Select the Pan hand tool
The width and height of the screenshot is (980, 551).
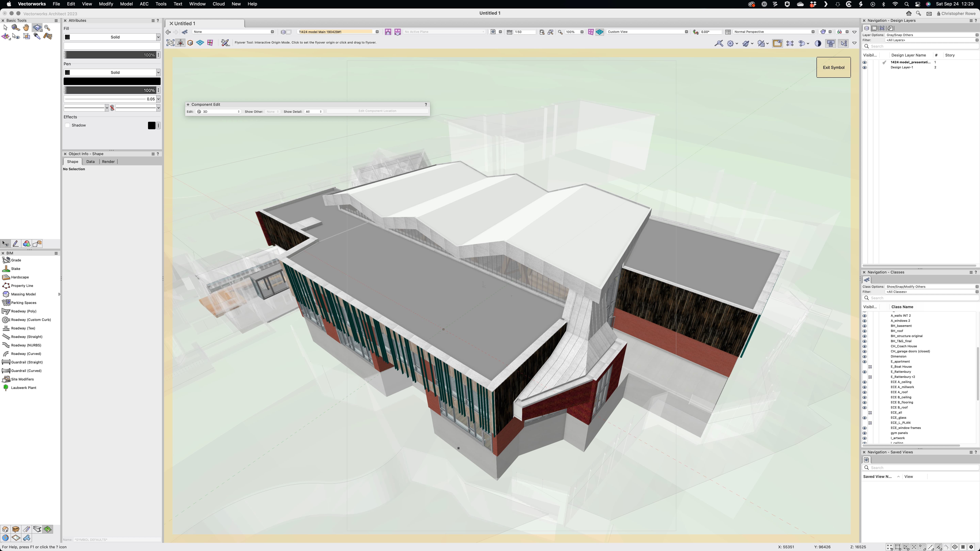[x=26, y=27]
